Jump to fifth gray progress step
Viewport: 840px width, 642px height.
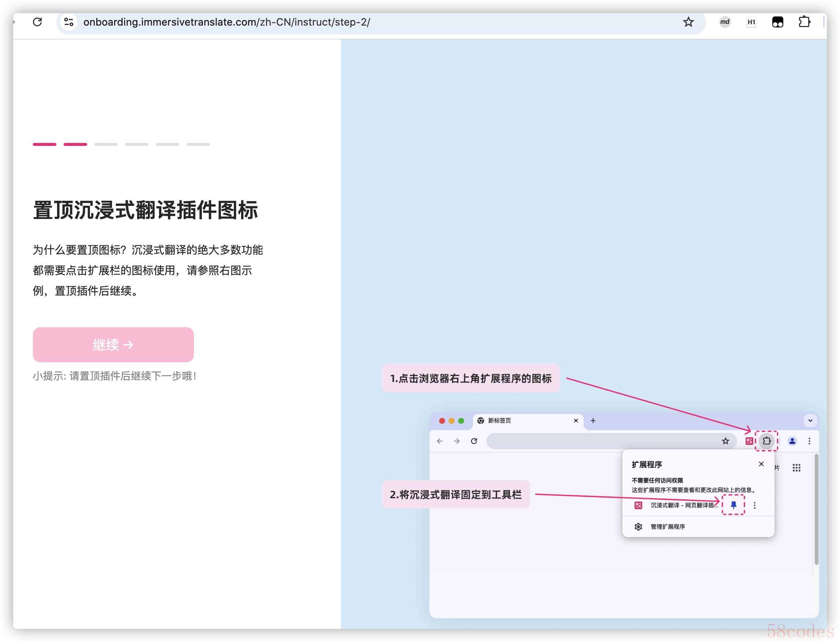[x=168, y=144]
